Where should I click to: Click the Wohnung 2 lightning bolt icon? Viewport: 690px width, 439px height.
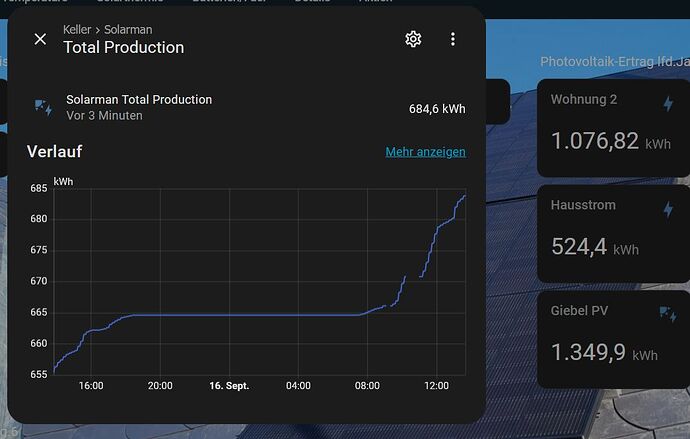click(668, 104)
